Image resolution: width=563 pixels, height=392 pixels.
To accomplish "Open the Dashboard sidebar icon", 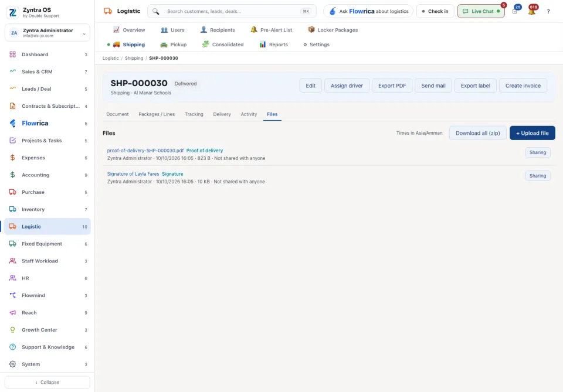I will pyautogui.click(x=12, y=54).
